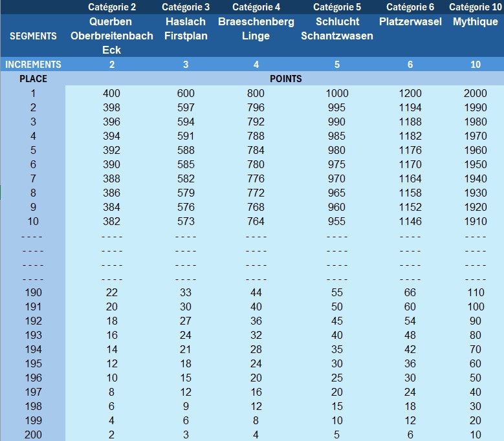Select the Oberbreitenbach segment name
Screen dimensions: 504x441
[x=112, y=36]
